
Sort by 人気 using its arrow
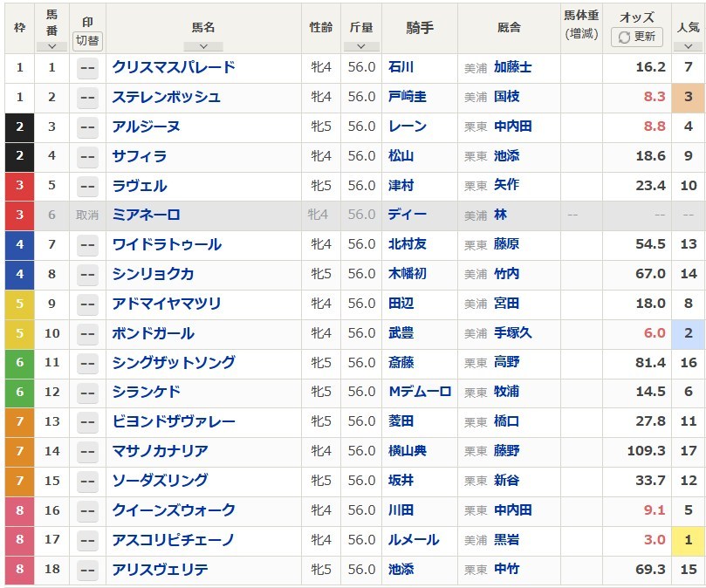click(688, 46)
